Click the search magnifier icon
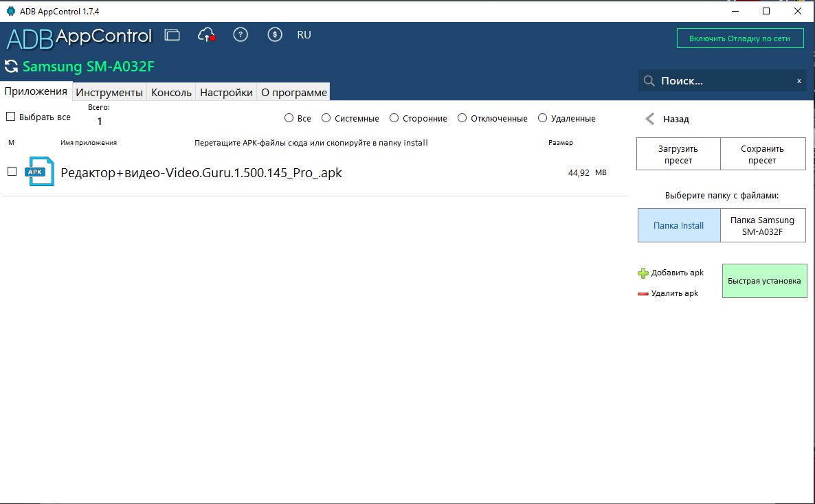Screen dimensions: 815x504 pyautogui.click(x=649, y=80)
